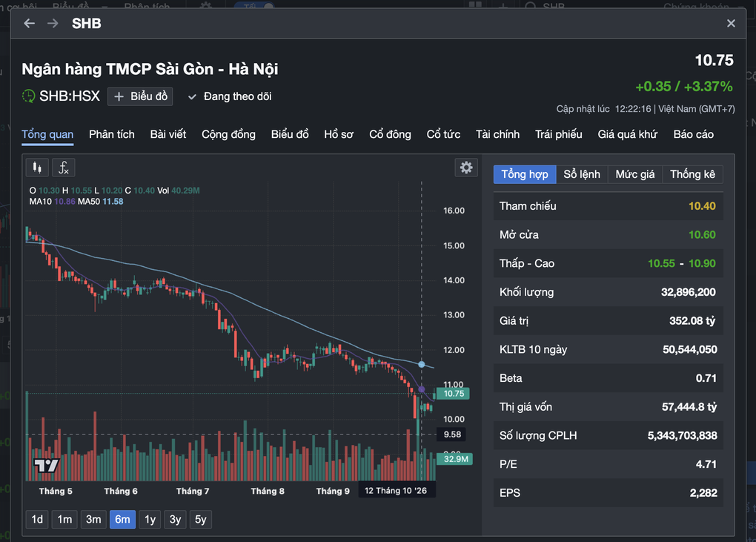Toggle the Đang theo dõi follow status
The width and height of the screenshot is (756, 542).
tap(230, 96)
